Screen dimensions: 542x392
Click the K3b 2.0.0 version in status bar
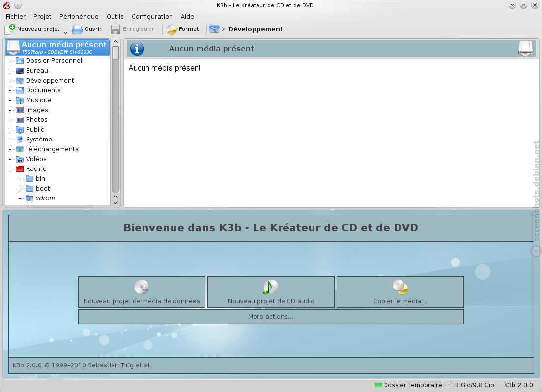pyautogui.click(x=518, y=385)
